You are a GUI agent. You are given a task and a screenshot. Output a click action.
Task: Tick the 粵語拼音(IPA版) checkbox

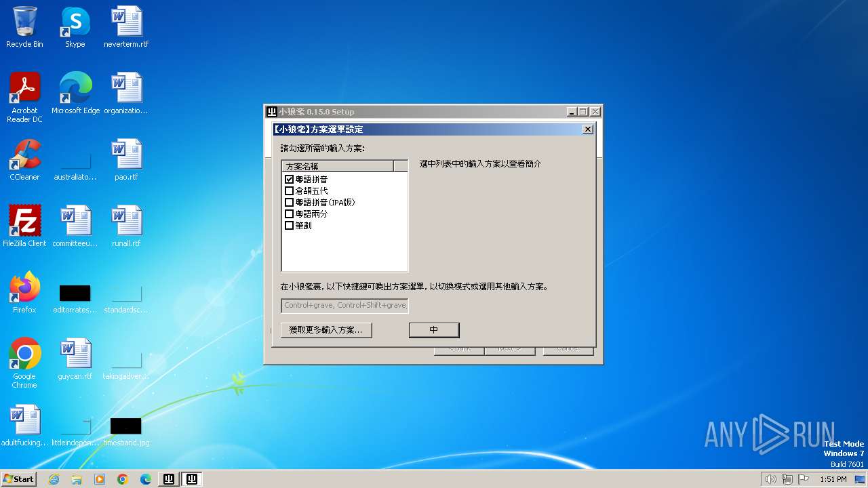[x=290, y=203]
